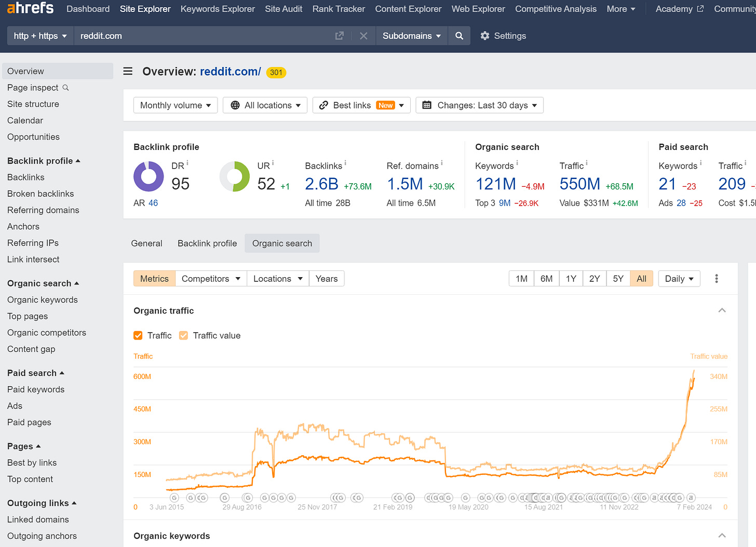The image size is (756, 547).
Task: Switch to the Organic search tab
Action: 282,243
